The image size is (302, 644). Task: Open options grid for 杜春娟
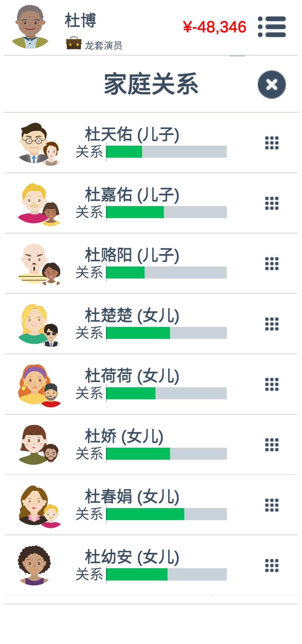pos(272,505)
